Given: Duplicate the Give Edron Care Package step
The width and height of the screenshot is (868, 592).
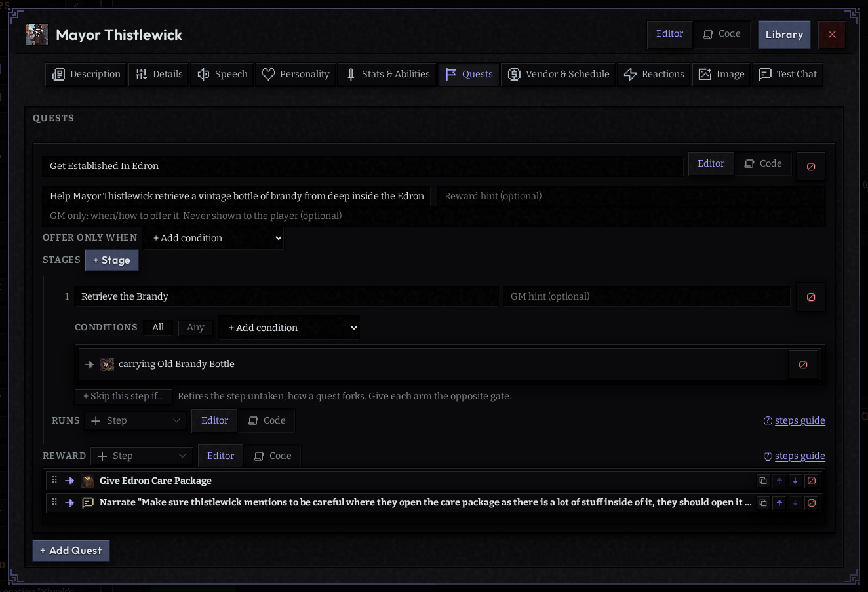Looking at the screenshot, I should coord(763,481).
